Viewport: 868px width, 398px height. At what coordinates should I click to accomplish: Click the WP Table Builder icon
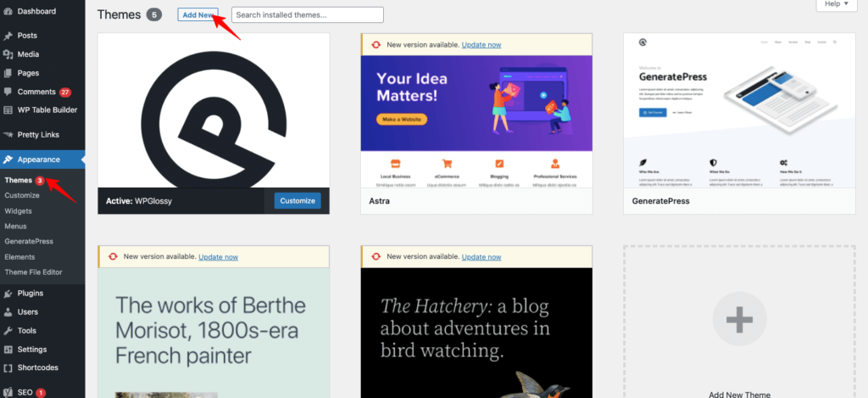pos(8,109)
